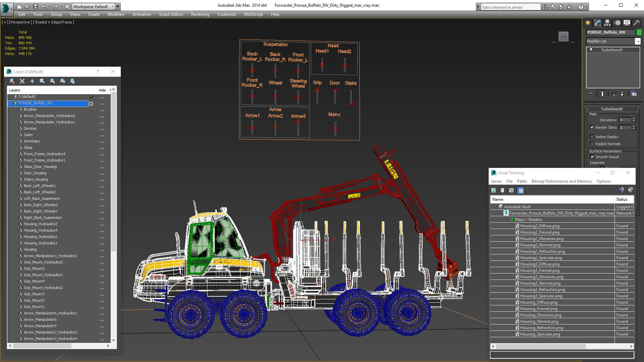Click the Iterations spinner up arrow
644x362 pixels.
pyautogui.click(x=634, y=119)
